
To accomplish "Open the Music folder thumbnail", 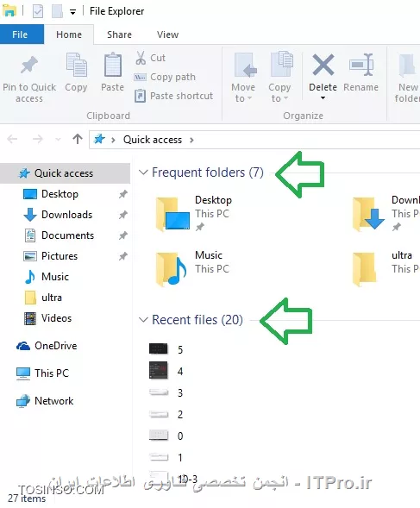I will 171,269.
